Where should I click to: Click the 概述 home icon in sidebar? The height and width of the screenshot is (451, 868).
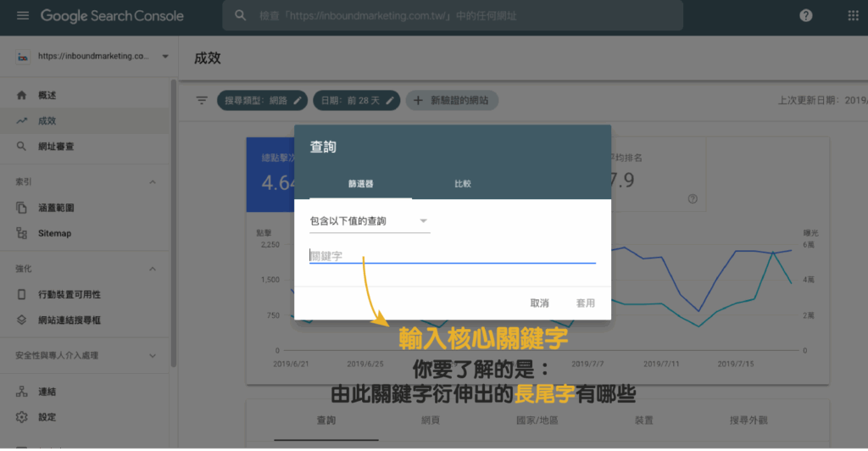tap(21, 95)
